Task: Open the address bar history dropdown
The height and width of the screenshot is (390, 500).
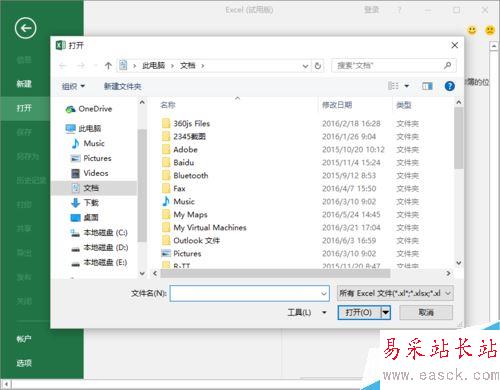Action: 305,66
